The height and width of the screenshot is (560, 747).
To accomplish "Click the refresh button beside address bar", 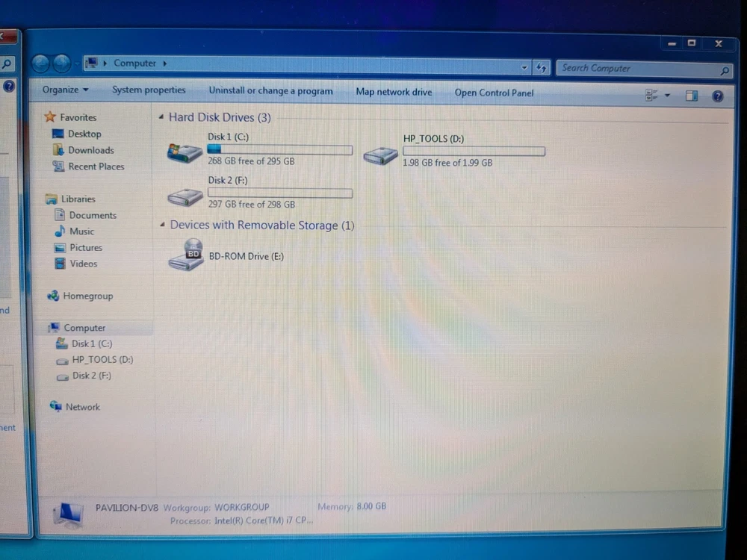I will click(542, 68).
